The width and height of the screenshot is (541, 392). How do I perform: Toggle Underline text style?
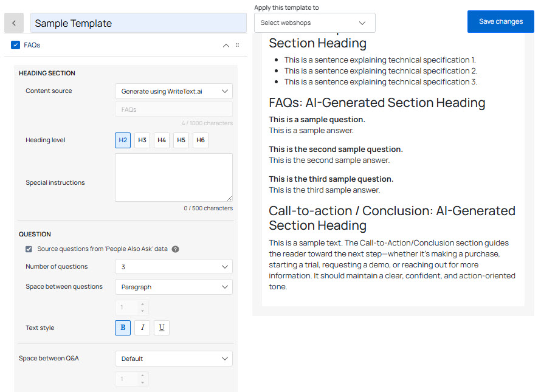(x=162, y=328)
